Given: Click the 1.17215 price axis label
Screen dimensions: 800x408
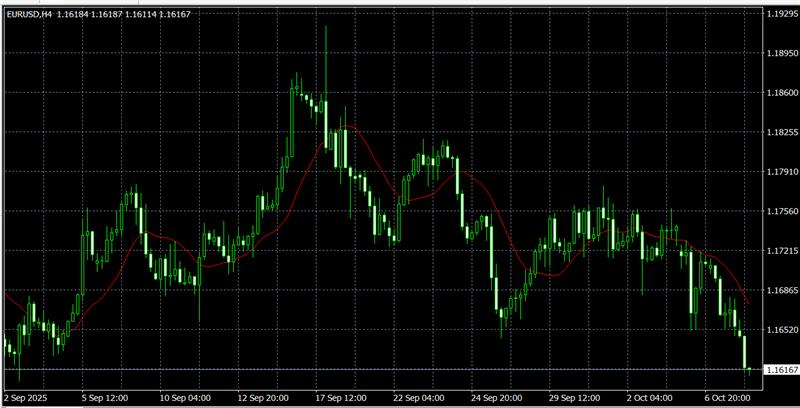Looking at the screenshot, I should 782,251.
